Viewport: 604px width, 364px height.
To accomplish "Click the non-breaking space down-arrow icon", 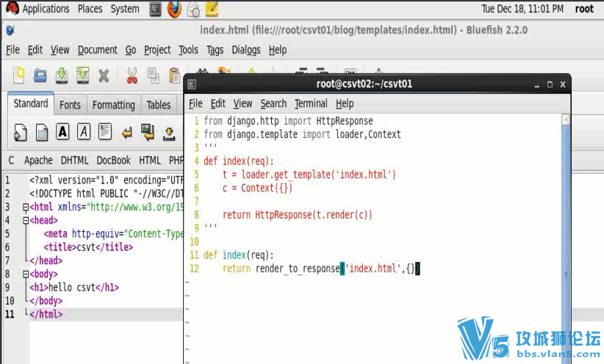I will pyautogui.click(x=169, y=133).
